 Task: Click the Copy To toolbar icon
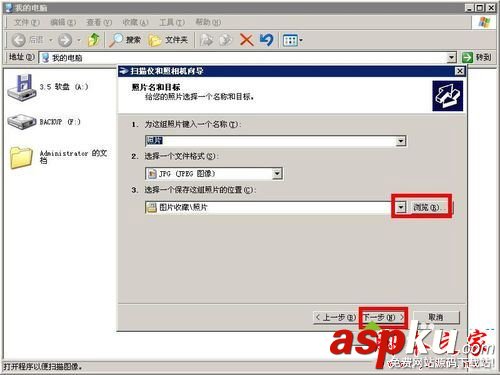[226, 40]
